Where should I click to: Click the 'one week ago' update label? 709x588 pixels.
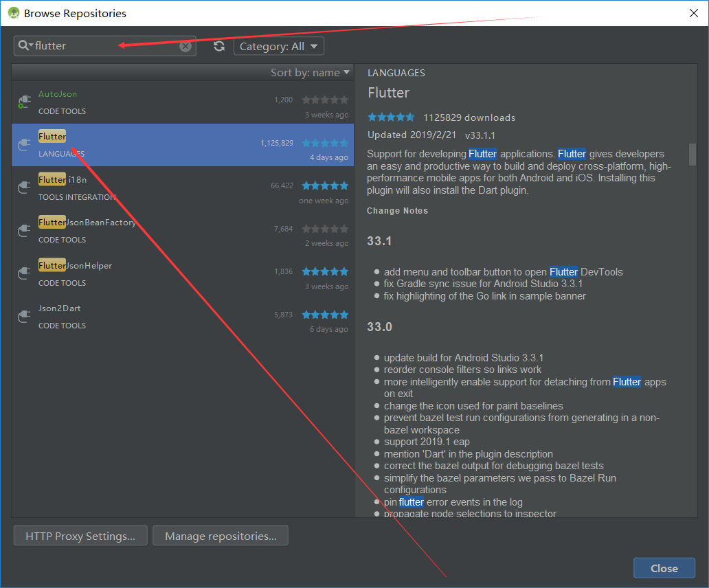(324, 200)
